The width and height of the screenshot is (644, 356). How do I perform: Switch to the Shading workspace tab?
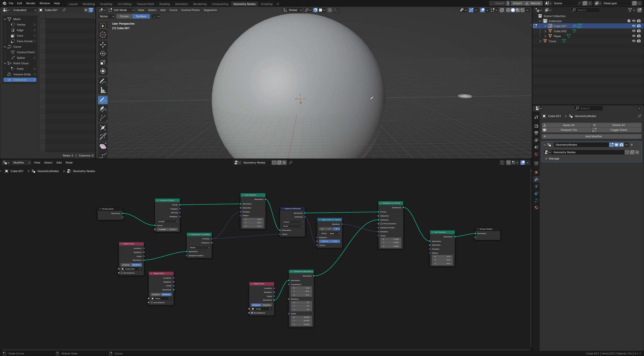click(x=164, y=4)
